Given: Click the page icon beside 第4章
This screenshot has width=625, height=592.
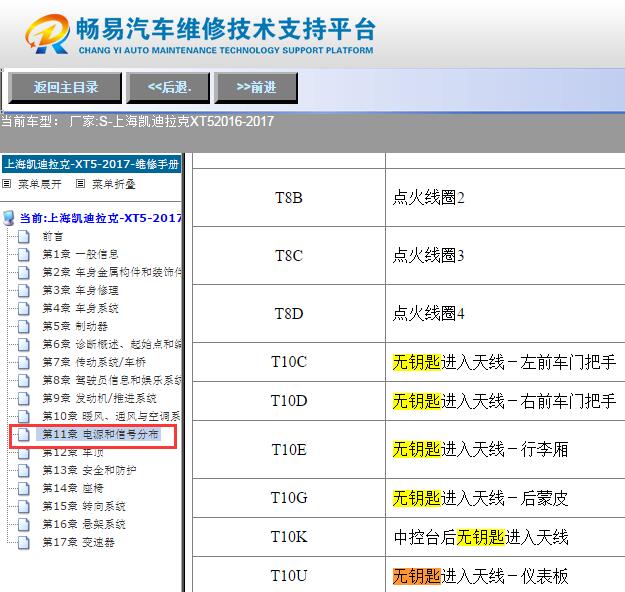Looking at the screenshot, I should click(x=24, y=308).
